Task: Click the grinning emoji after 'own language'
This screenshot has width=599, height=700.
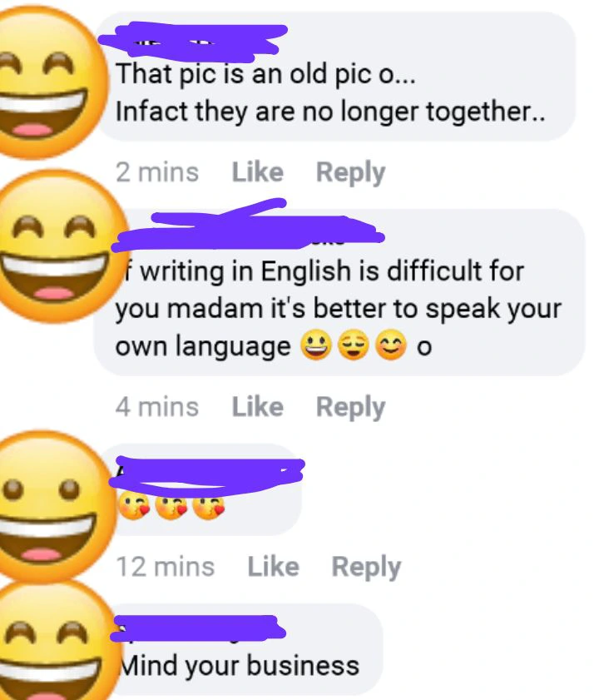Action: (316, 345)
